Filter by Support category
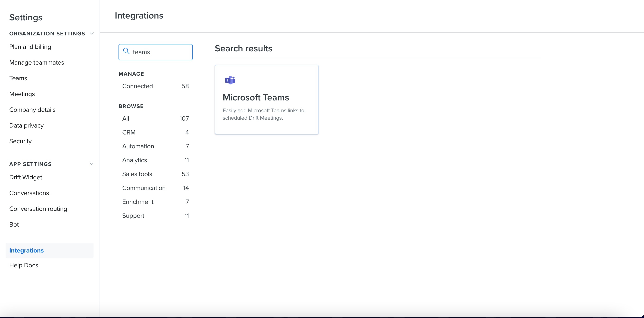 coord(156,215)
